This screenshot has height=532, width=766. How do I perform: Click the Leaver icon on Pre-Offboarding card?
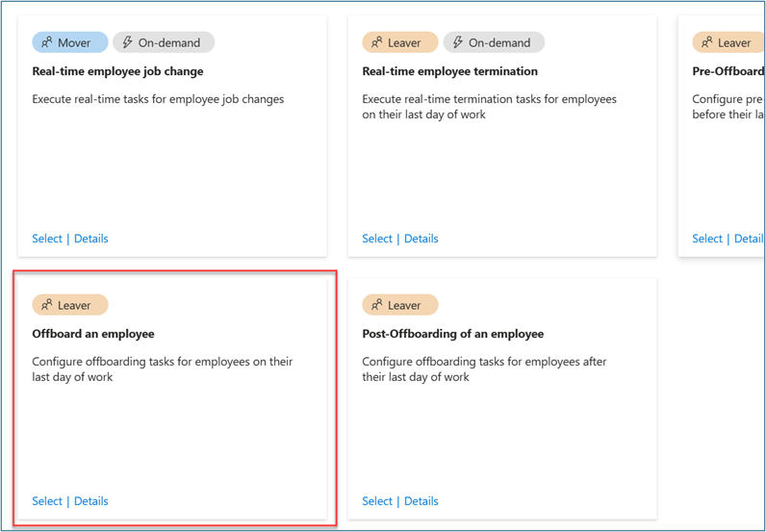coord(707,42)
